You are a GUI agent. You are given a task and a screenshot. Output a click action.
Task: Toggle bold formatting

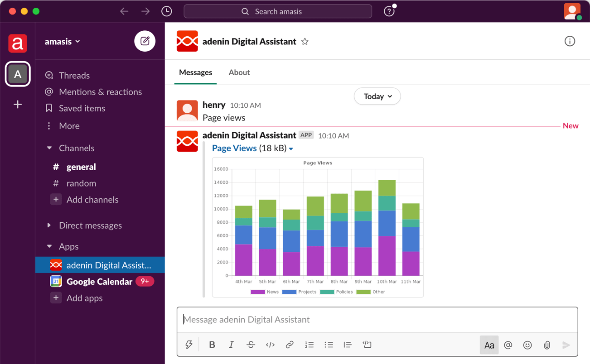click(212, 345)
